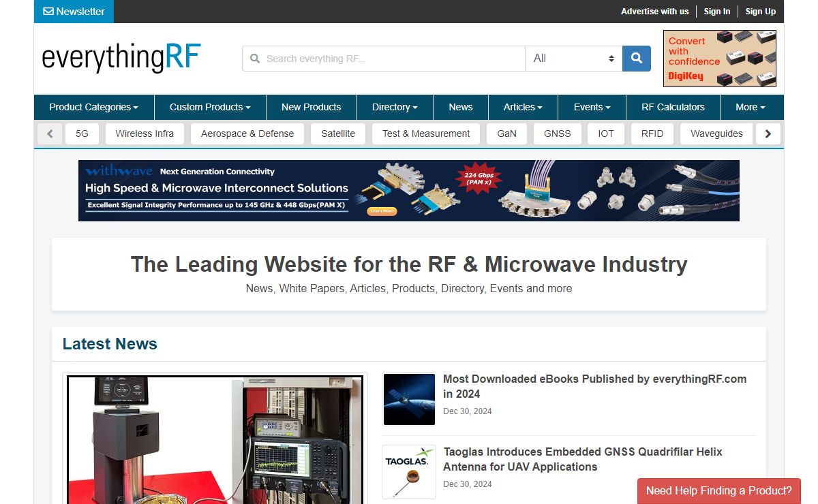Open RF Calculators in navigation bar

(x=673, y=107)
